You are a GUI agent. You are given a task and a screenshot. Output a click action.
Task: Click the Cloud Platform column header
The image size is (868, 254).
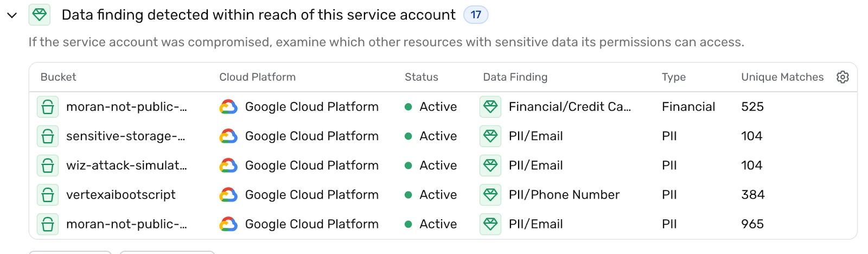[258, 77]
